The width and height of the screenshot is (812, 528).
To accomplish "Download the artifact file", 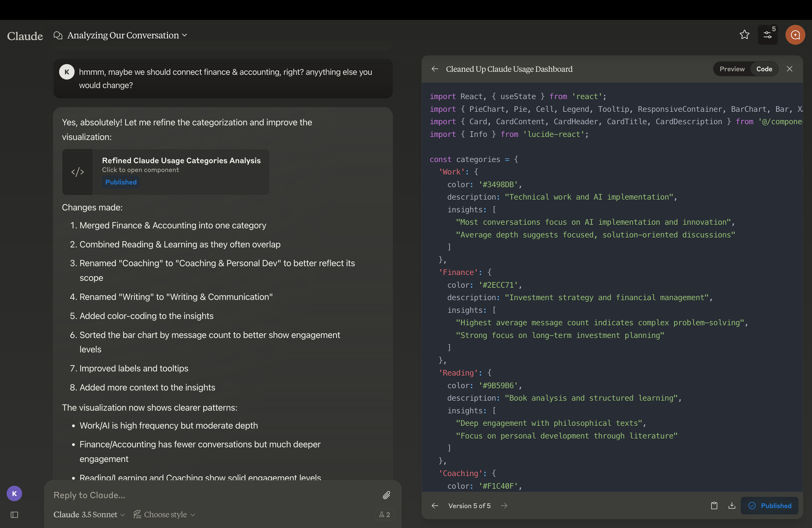I will pos(731,505).
